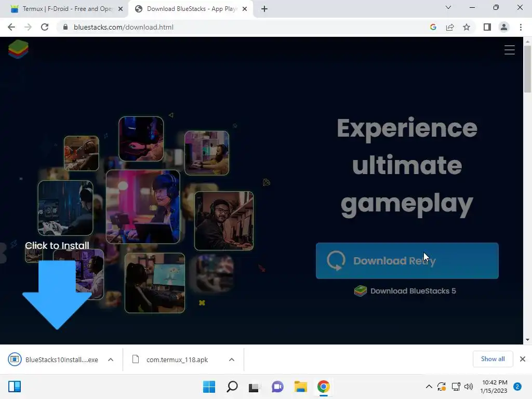Click the browser forward arrow

[28, 27]
